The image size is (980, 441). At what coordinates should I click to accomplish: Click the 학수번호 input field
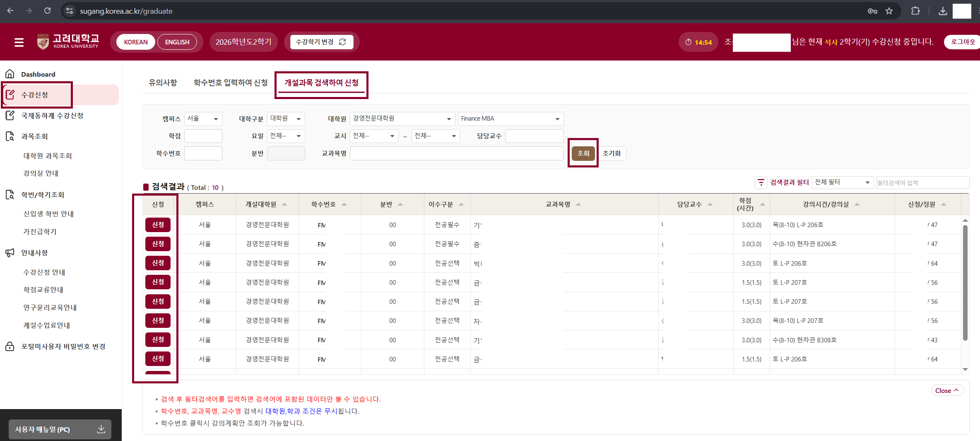click(x=203, y=153)
